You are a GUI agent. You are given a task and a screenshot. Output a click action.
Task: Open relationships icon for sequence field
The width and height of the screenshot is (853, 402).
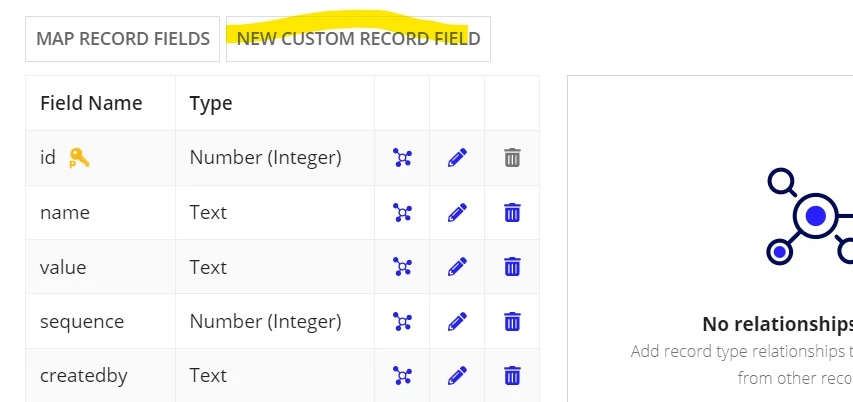point(403,321)
